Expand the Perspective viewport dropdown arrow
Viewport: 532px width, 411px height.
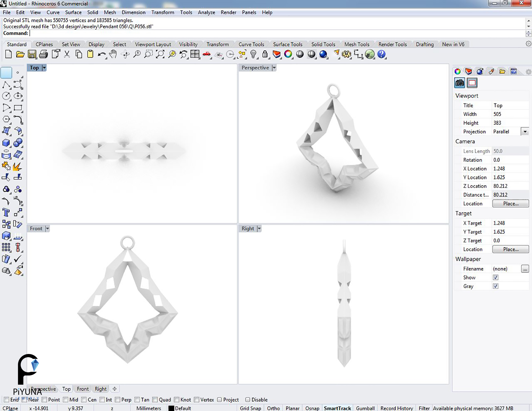[274, 68]
